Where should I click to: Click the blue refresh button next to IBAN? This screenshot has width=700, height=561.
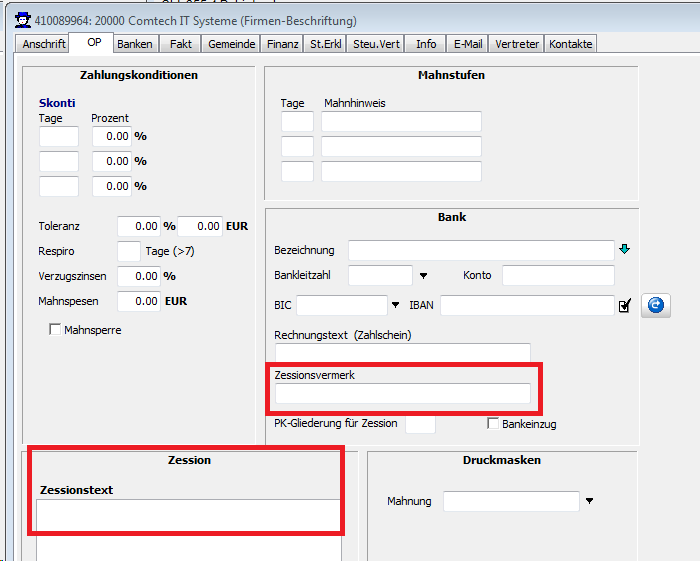(x=656, y=306)
